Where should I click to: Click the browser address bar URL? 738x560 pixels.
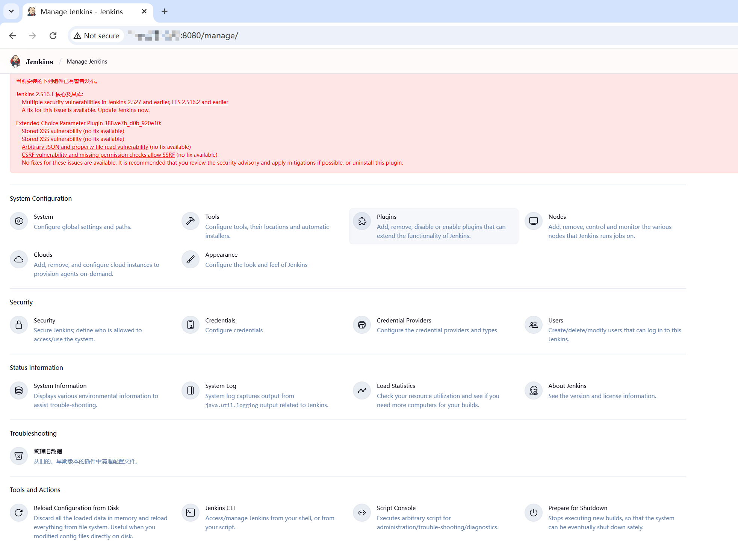(209, 36)
